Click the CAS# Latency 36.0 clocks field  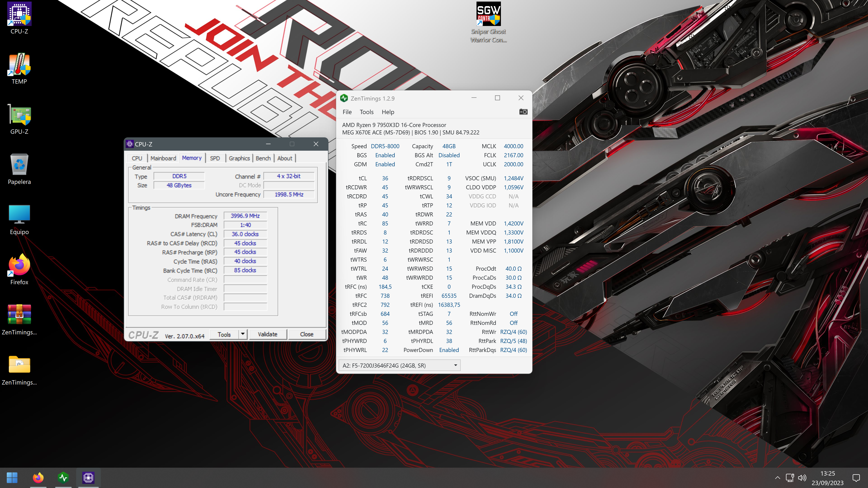(245, 234)
